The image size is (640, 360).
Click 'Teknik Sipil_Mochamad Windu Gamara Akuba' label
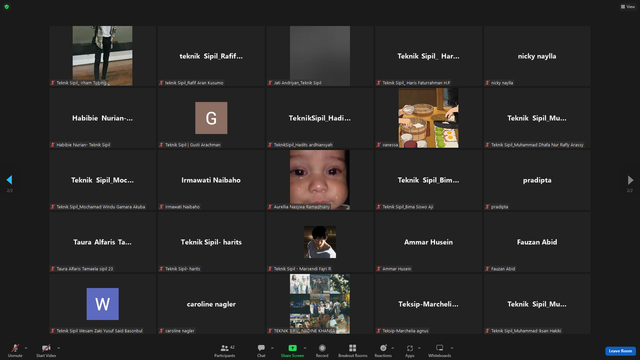point(100,207)
